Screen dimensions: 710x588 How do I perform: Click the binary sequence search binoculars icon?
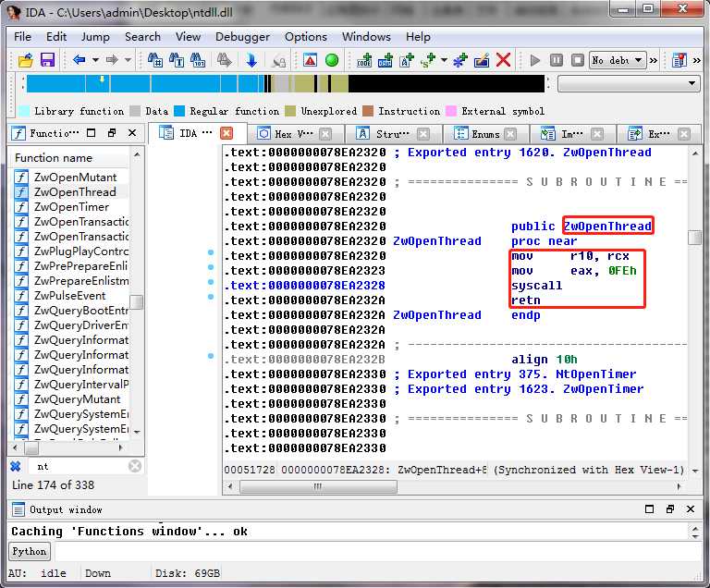click(198, 60)
